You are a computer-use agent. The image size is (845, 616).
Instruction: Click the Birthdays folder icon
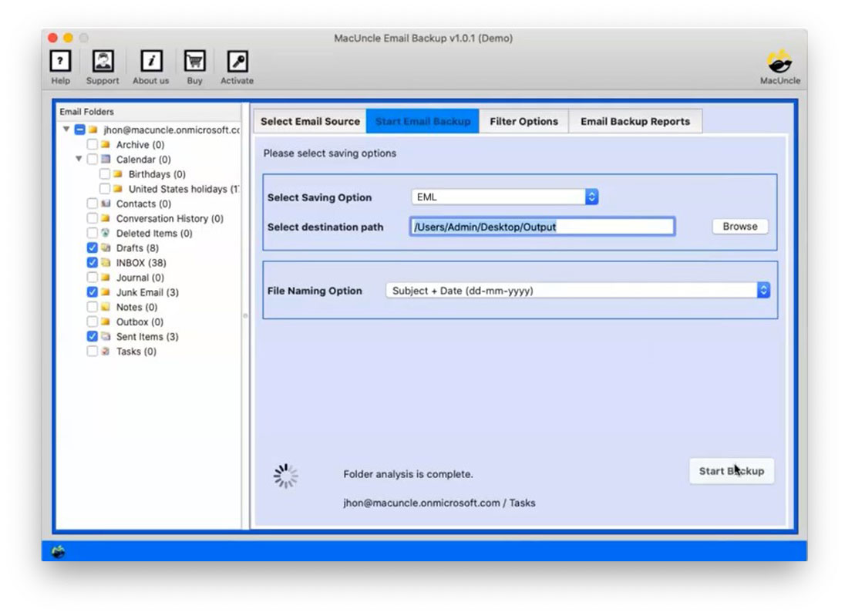pyautogui.click(x=118, y=173)
